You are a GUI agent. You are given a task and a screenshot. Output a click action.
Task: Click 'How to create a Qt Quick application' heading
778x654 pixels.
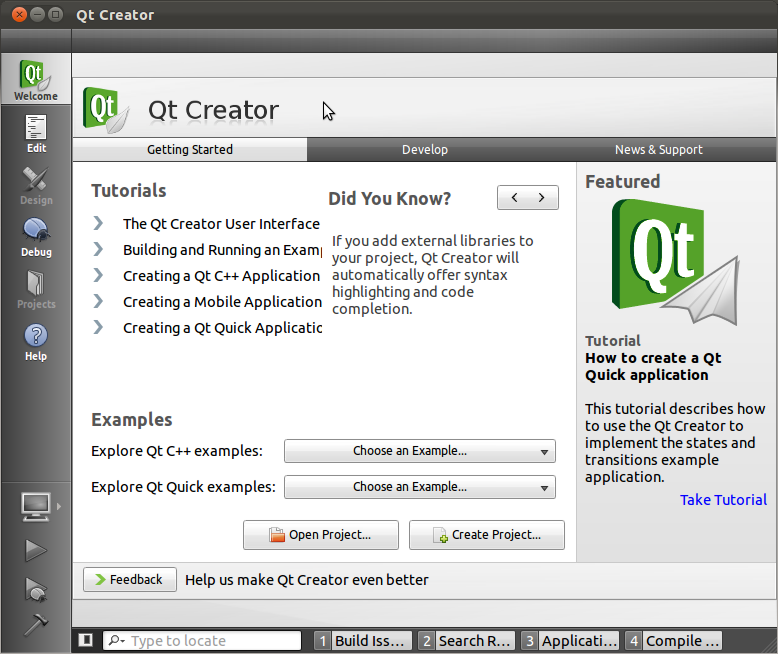coord(653,366)
